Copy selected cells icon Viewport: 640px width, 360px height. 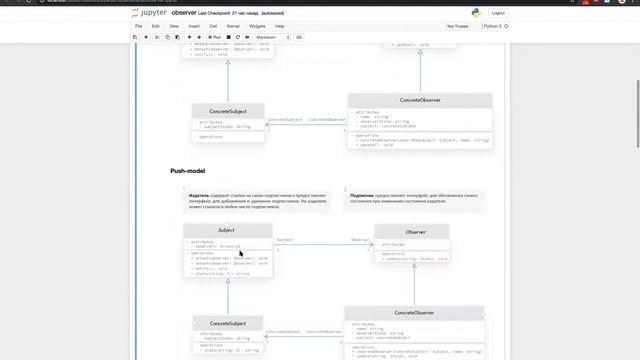[167, 37]
